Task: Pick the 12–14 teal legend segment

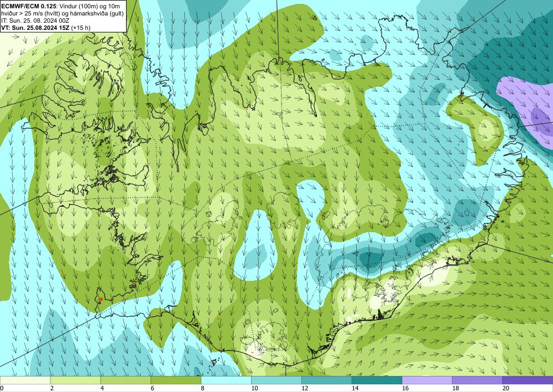Action: [x=327, y=380]
